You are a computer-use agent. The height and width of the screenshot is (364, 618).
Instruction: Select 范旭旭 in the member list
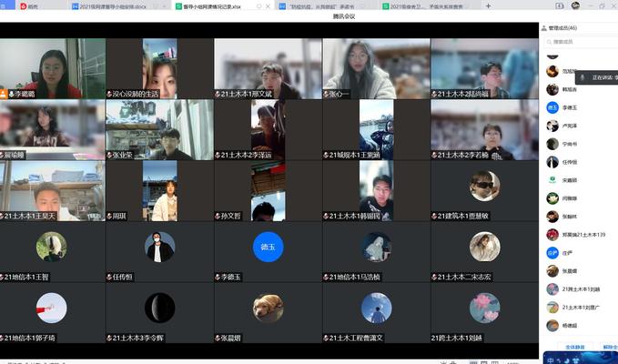coord(570,71)
